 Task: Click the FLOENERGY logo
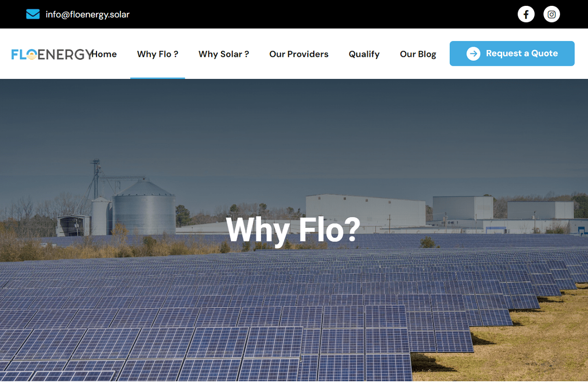52,54
